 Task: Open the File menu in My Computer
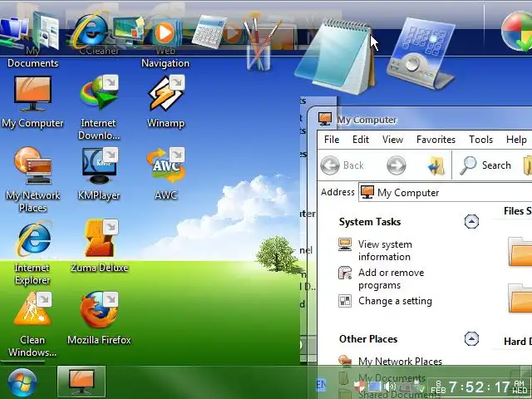point(332,140)
